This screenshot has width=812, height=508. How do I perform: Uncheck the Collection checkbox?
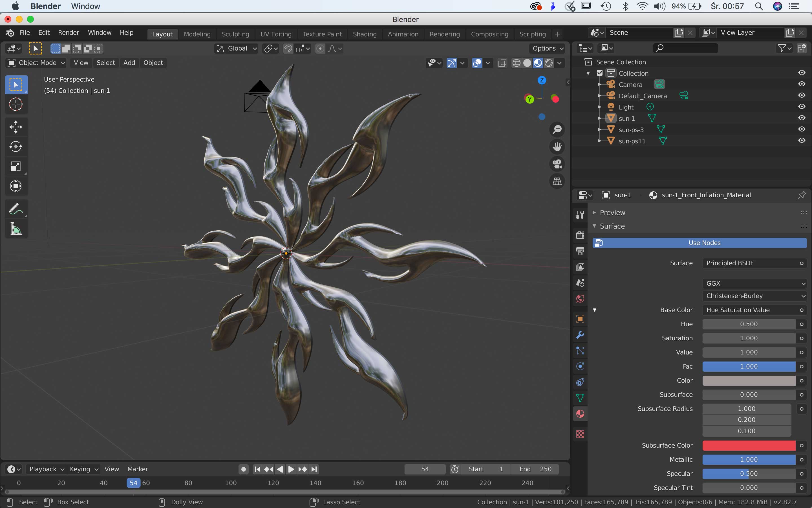coord(600,73)
